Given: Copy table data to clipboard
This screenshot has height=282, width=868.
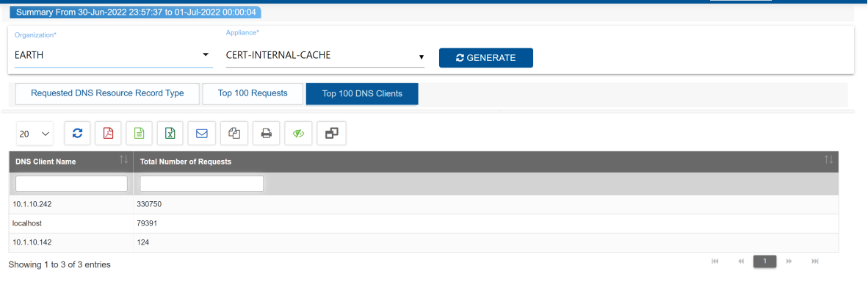Looking at the screenshot, I should click(234, 134).
